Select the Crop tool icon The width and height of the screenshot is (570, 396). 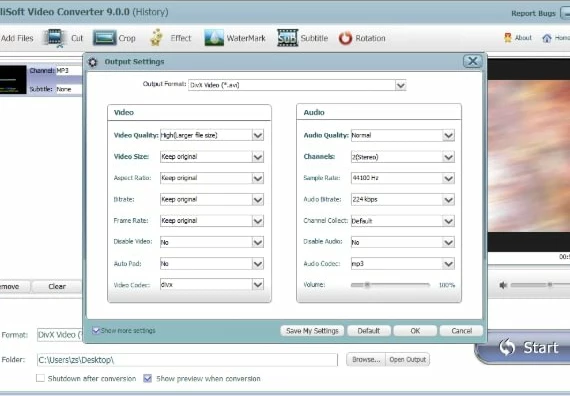point(104,38)
